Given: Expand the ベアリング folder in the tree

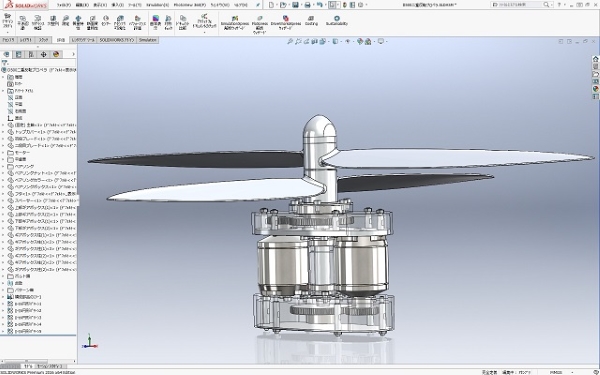Looking at the screenshot, I should 3,166.
